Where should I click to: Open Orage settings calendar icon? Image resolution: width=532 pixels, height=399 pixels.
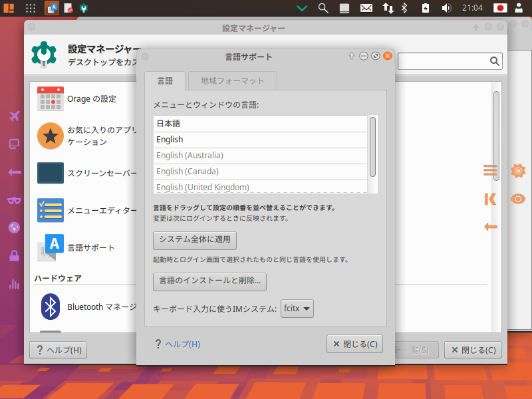tap(51, 99)
